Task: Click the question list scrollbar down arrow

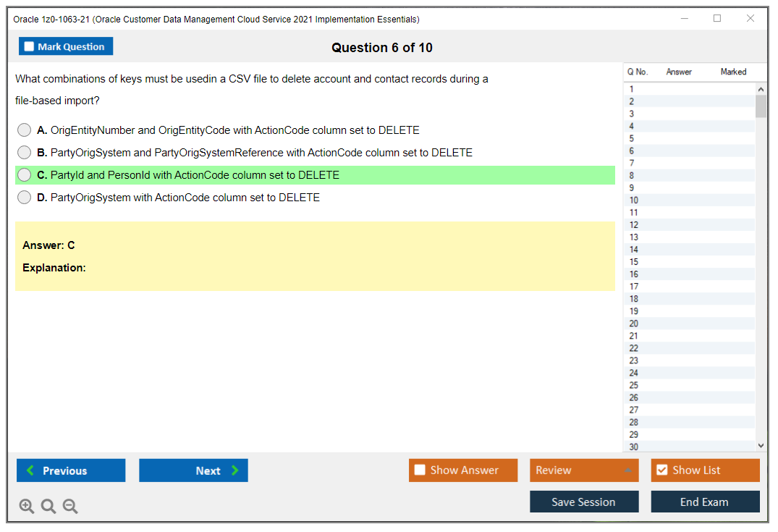Action: [x=761, y=446]
